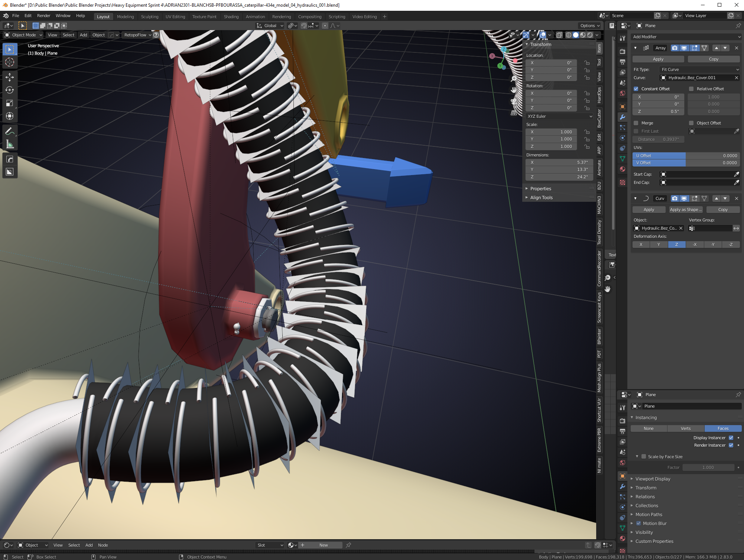Click Apply as Shape in the Curve modifier

coord(685,209)
